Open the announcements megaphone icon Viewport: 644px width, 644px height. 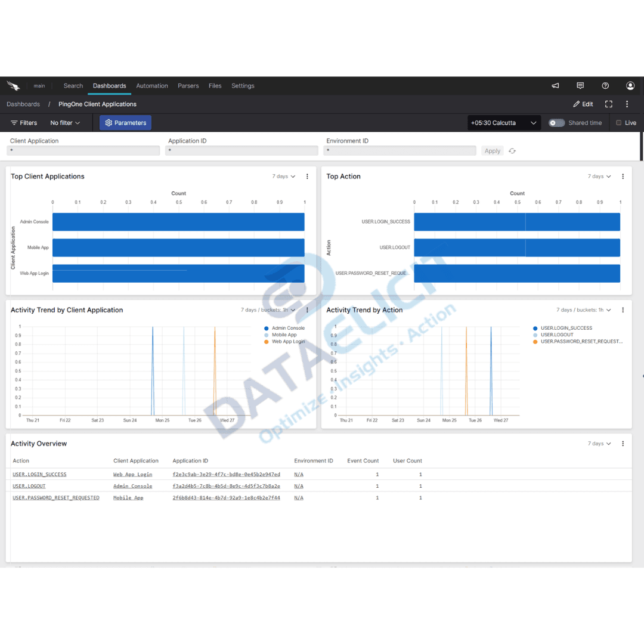[x=555, y=85]
